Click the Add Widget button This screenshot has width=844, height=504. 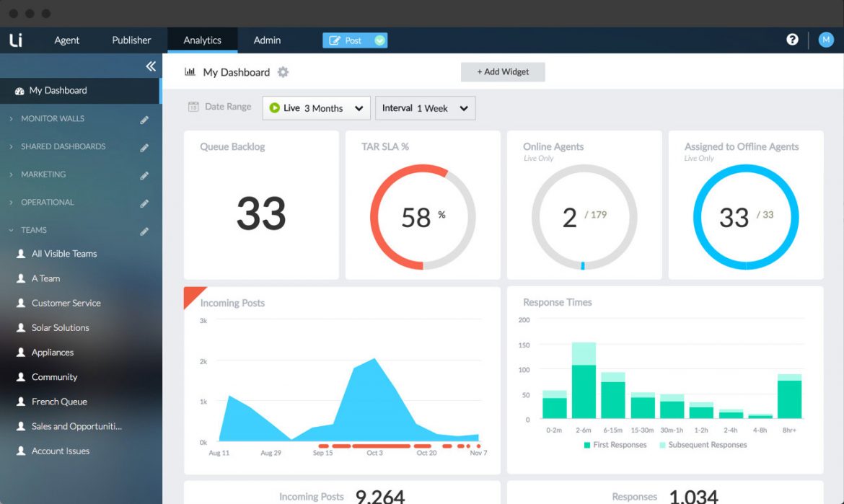[503, 71]
